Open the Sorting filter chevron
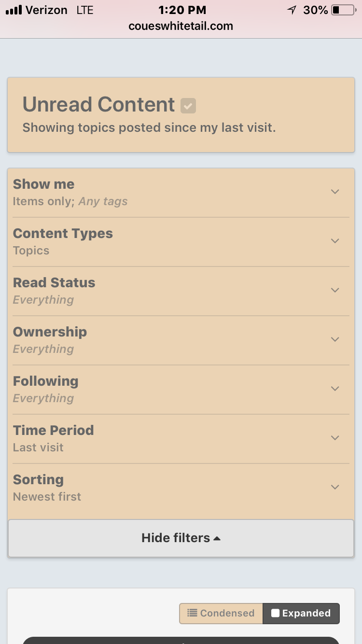This screenshot has height=644, width=362. 335,487
